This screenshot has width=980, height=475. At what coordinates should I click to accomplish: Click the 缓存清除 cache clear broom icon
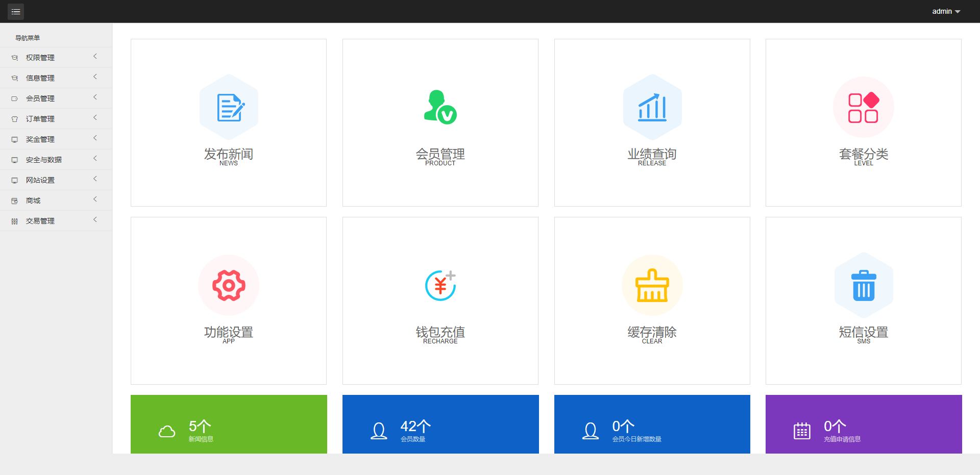coord(652,285)
